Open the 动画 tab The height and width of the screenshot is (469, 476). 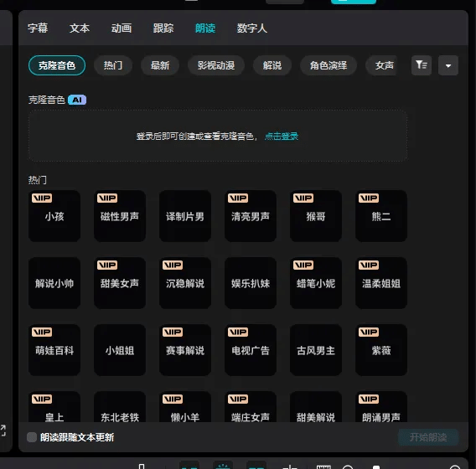pos(122,28)
